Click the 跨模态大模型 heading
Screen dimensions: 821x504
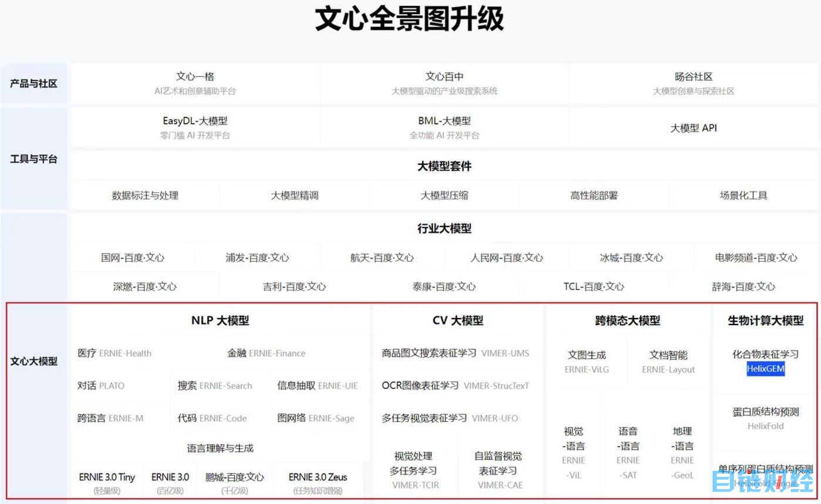point(627,320)
